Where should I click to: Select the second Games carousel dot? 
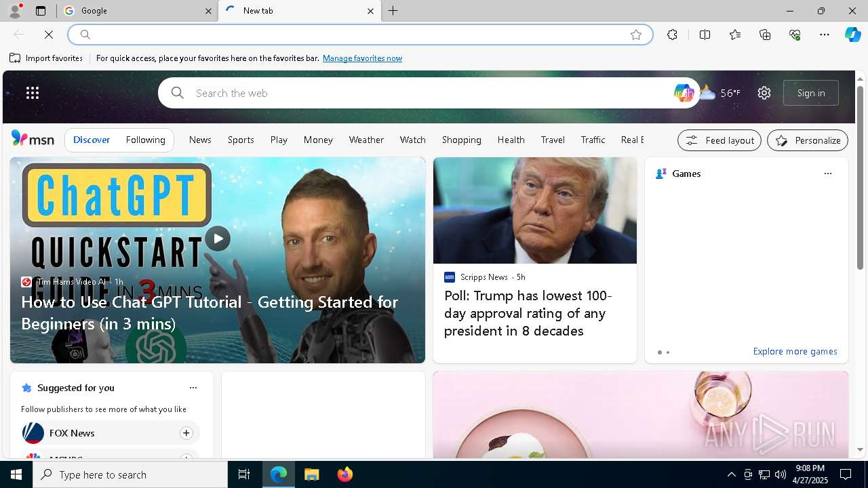pyautogui.click(x=668, y=352)
